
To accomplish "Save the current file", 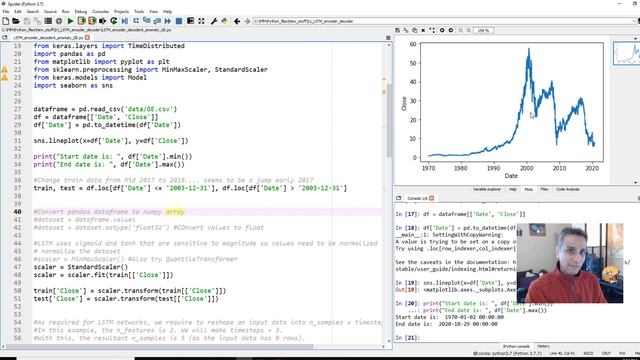I will 27,21.
